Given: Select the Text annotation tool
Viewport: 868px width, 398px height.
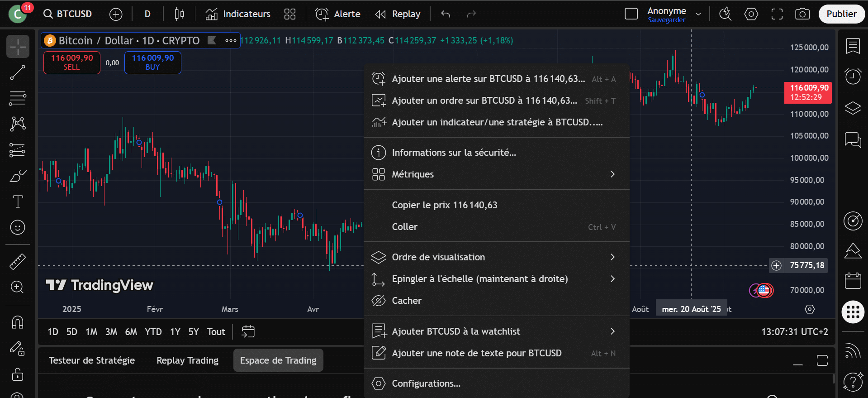Looking at the screenshot, I should [x=18, y=201].
